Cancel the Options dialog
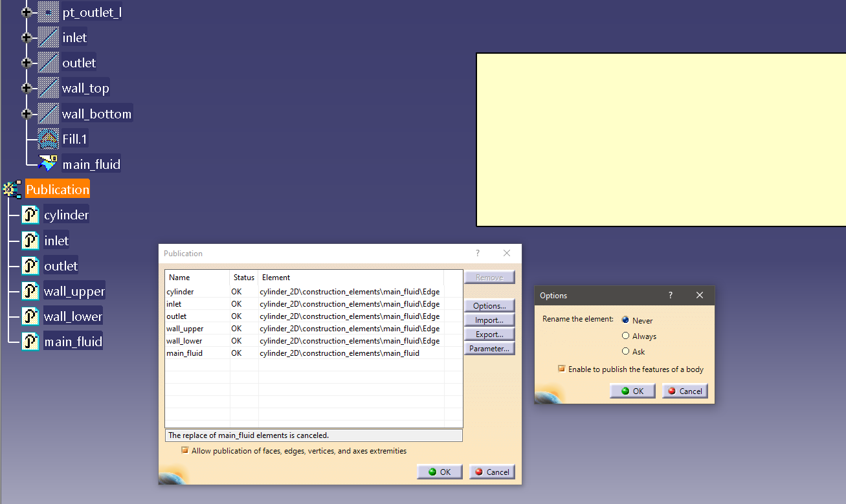846x504 pixels. point(685,391)
